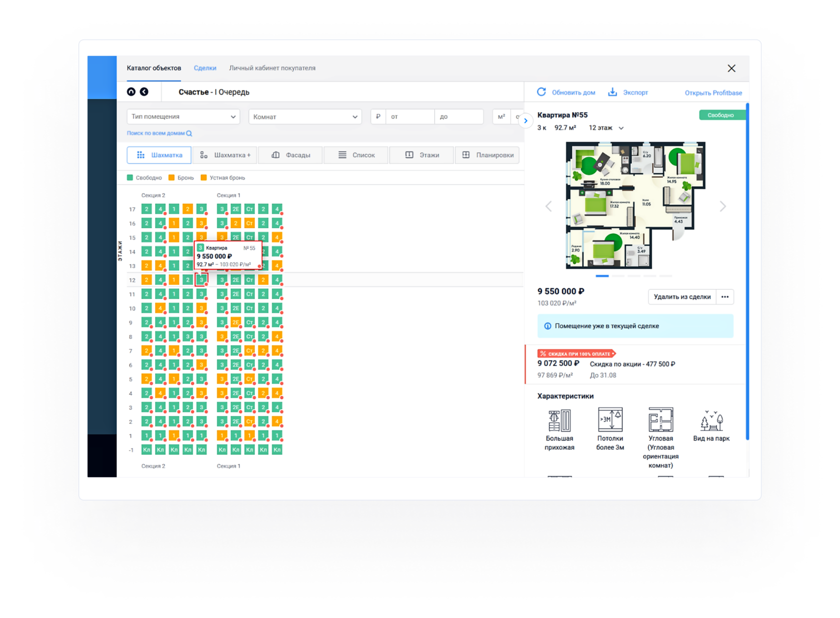Click the Вид на парк icon

coord(711,420)
